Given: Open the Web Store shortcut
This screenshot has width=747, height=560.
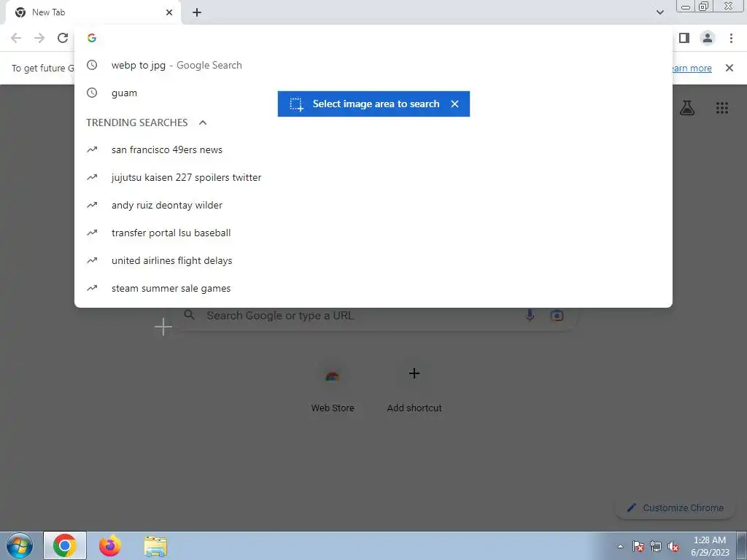Looking at the screenshot, I should point(333,386).
